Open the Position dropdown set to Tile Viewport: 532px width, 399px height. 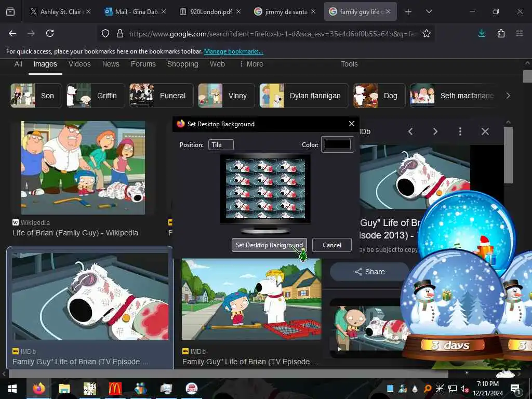221,145
